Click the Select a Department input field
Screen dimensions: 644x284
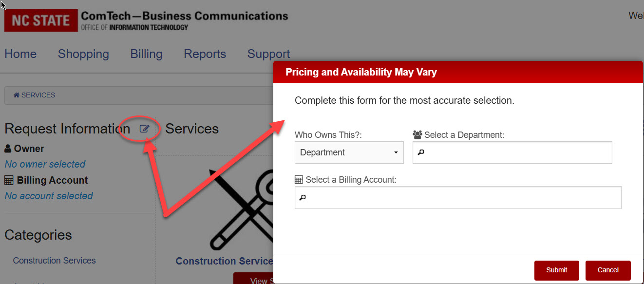click(511, 152)
